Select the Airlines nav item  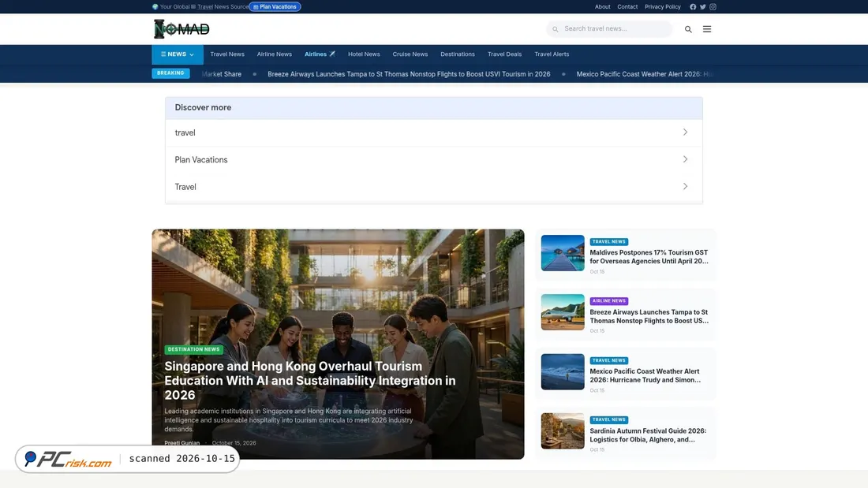[320, 54]
